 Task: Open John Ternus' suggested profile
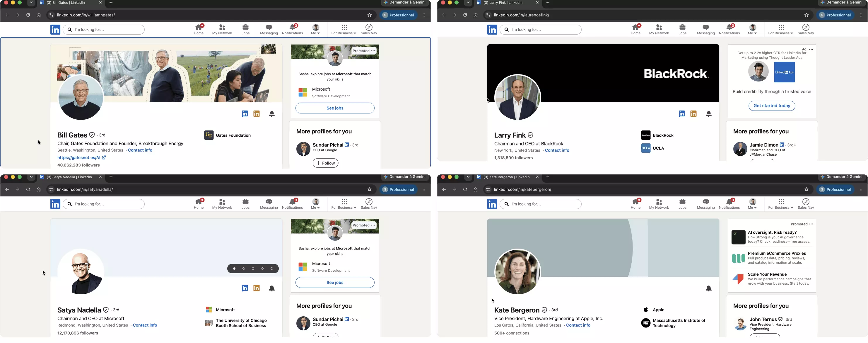tap(763, 319)
